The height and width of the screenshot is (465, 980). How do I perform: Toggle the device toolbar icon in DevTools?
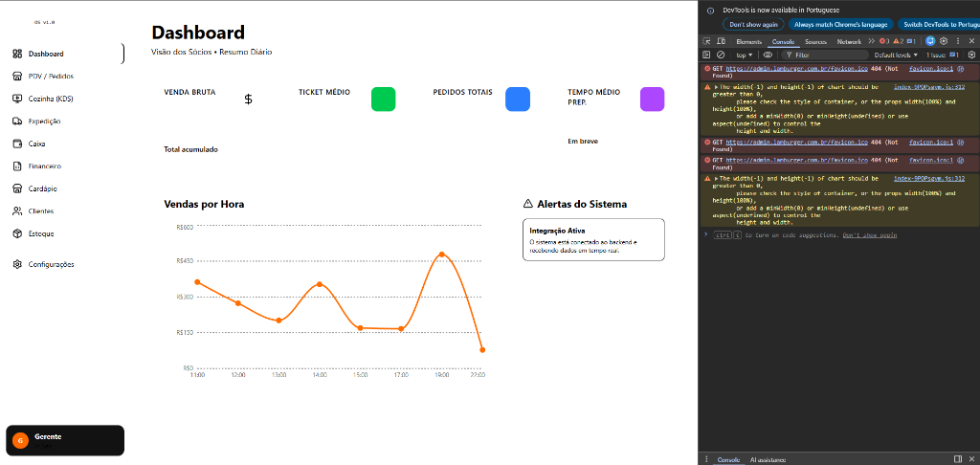tap(721, 42)
